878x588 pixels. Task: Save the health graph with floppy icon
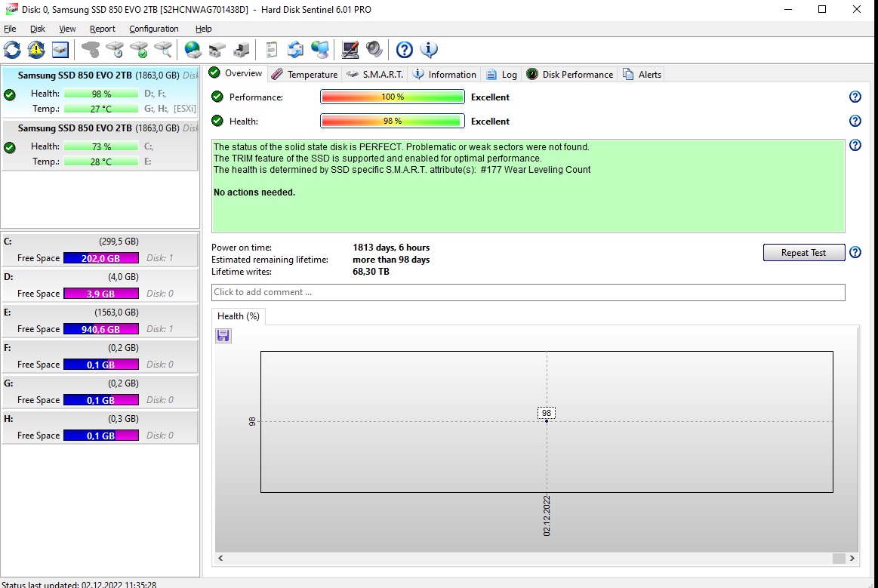(x=223, y=335)
